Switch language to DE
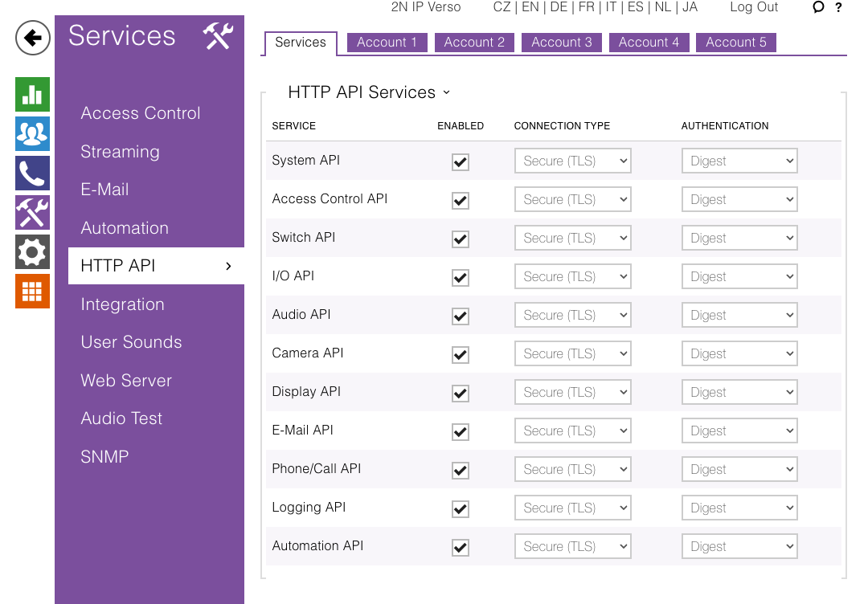The height and width of the screenshot is (604, 868). (558, 7)
